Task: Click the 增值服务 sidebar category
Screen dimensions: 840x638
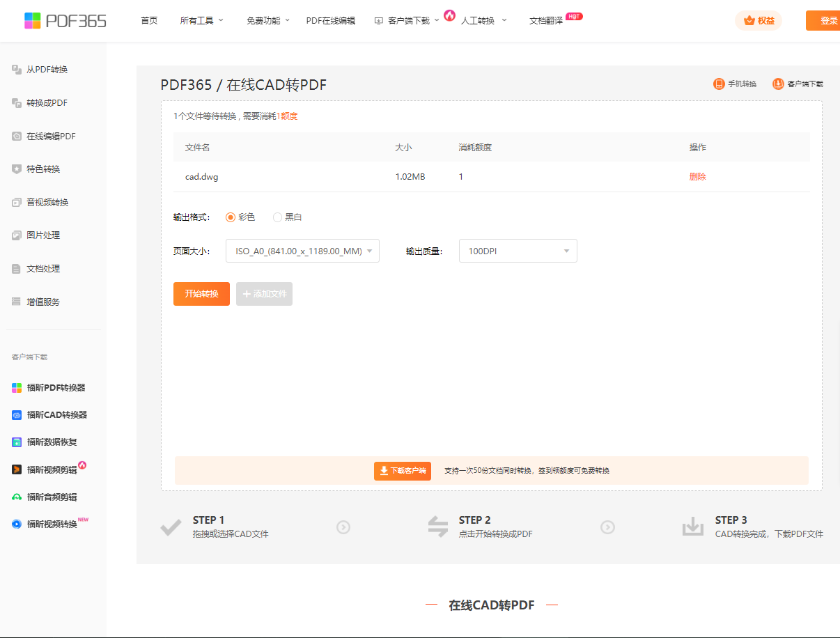Action: [43, 302]
